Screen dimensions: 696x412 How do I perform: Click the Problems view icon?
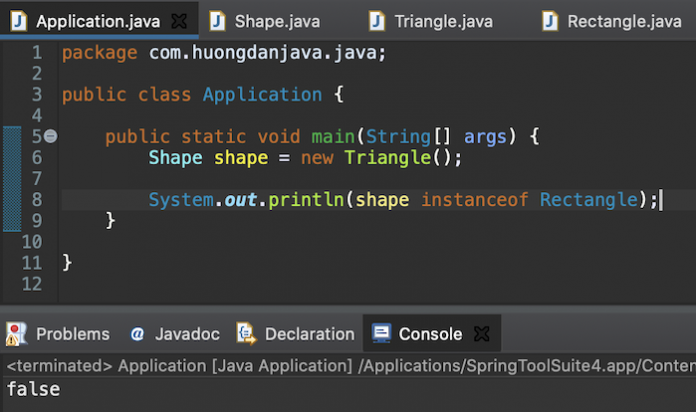[x=17, y=333]
